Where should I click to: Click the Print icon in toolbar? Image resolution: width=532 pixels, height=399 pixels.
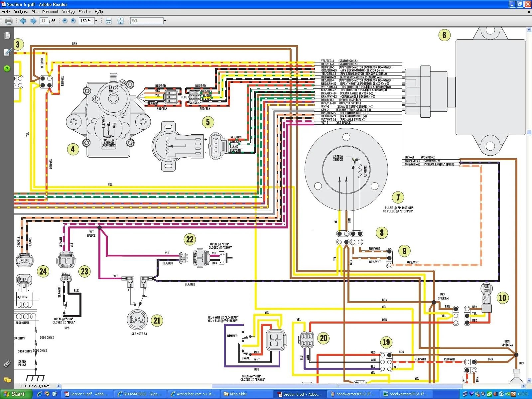click(9, 21)
